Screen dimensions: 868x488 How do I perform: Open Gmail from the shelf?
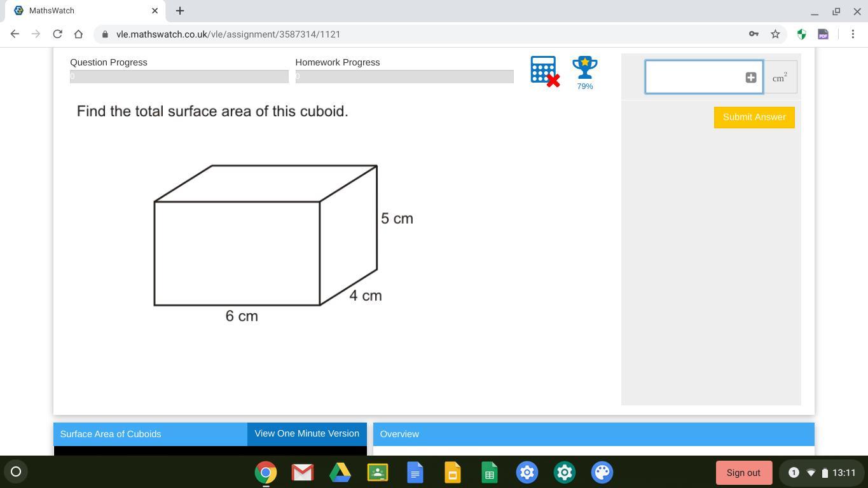pos(303,472)
